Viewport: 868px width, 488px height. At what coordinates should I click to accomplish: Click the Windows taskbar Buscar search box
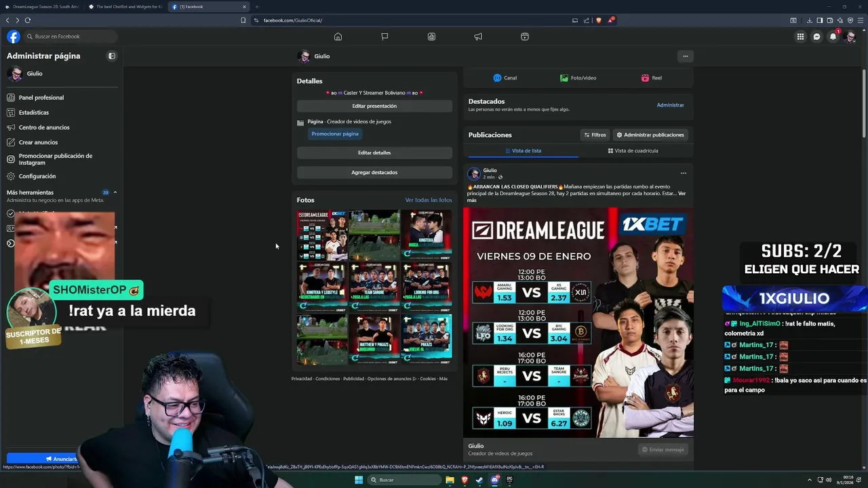tap(405, 480)
